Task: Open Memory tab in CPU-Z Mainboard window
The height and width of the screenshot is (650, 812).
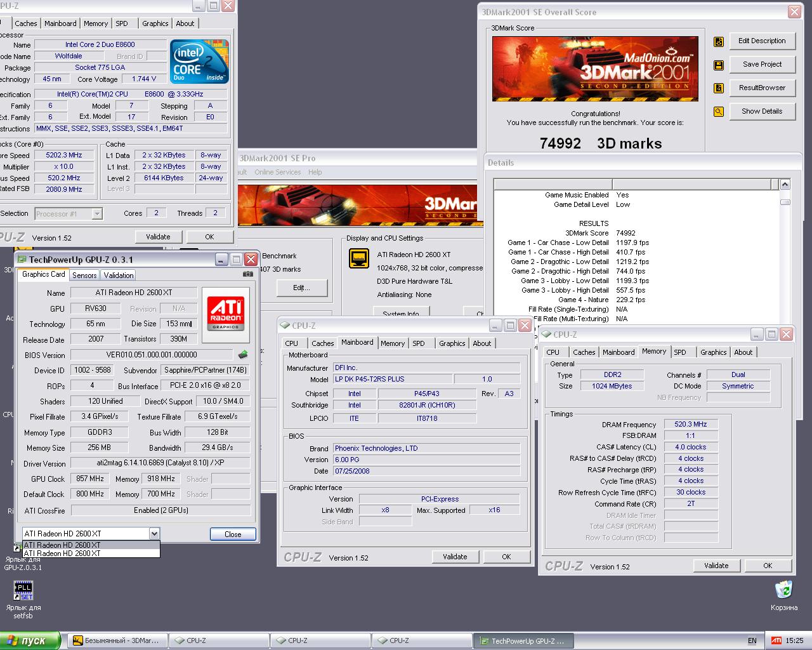Action: (393, 343)
